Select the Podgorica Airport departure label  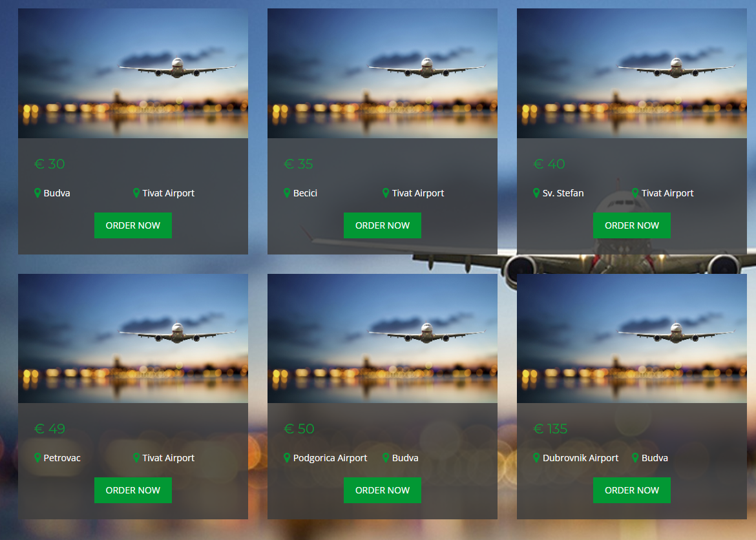point(330,458)
